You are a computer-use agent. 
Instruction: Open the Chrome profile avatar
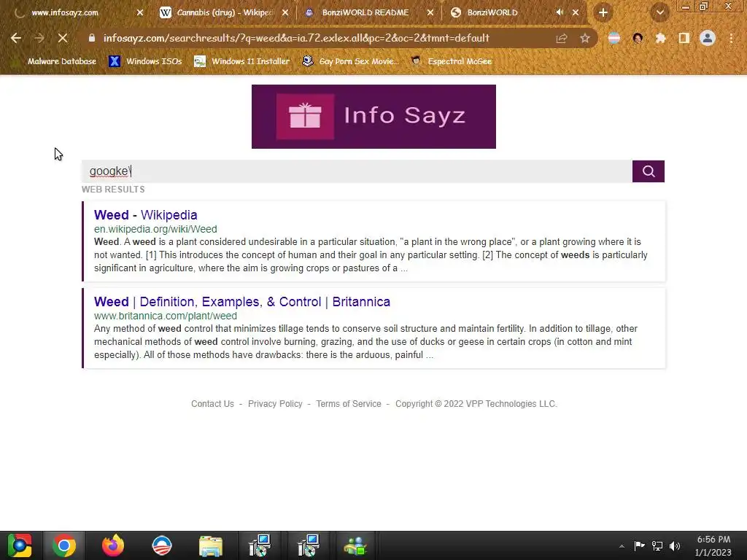(x=708, y=38)
